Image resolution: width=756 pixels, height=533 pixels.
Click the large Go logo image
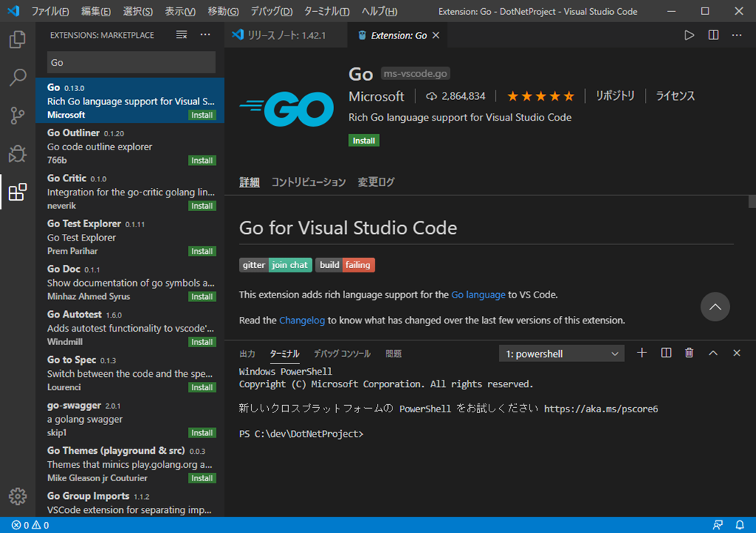point(287,109)
